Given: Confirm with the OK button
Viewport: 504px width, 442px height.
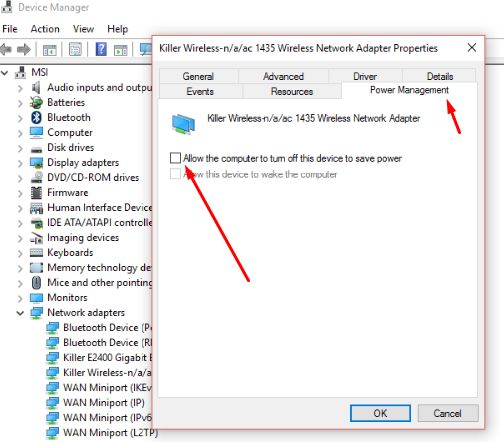Looking at the screenshot, I should [380, 413].
